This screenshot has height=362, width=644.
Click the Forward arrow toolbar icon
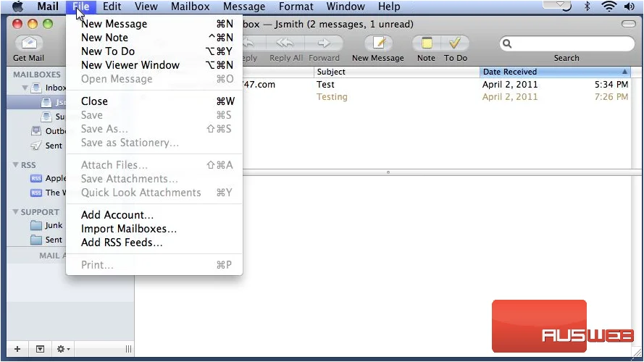(324, 43)
